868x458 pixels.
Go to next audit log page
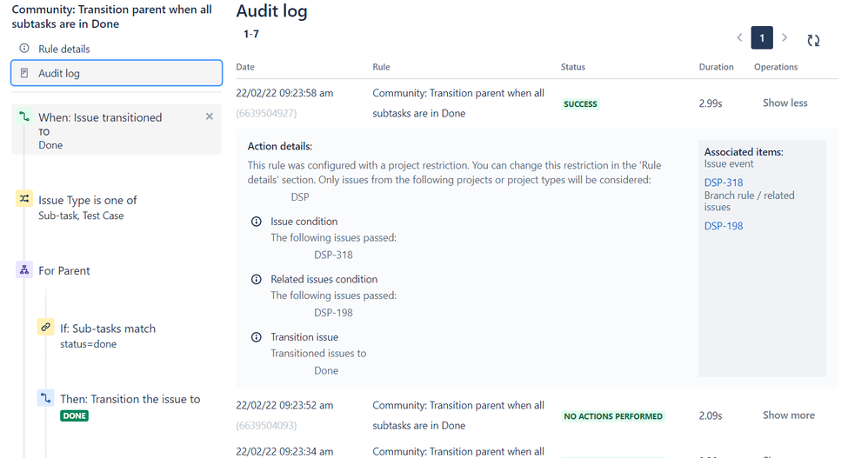tap(785, 37)
